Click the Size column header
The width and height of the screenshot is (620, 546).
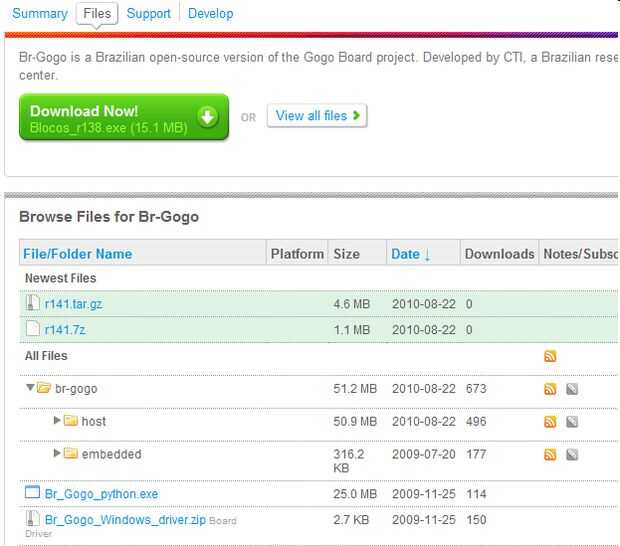tap(346, 254)
